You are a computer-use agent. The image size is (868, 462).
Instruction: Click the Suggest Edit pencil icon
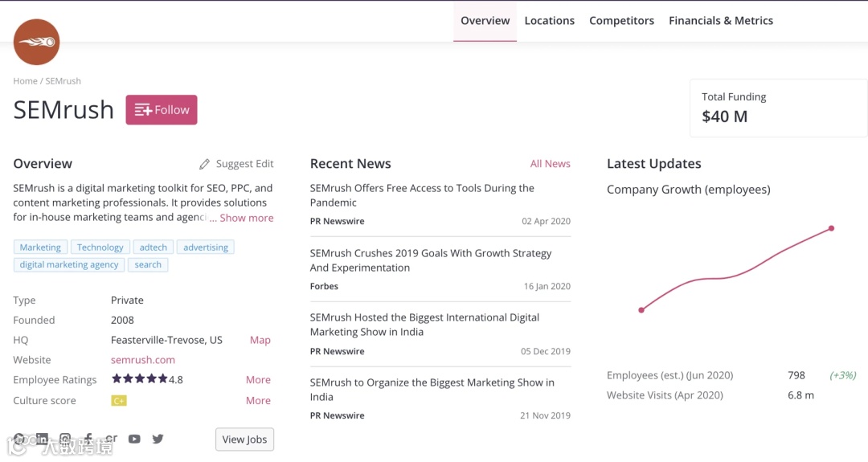204,164
